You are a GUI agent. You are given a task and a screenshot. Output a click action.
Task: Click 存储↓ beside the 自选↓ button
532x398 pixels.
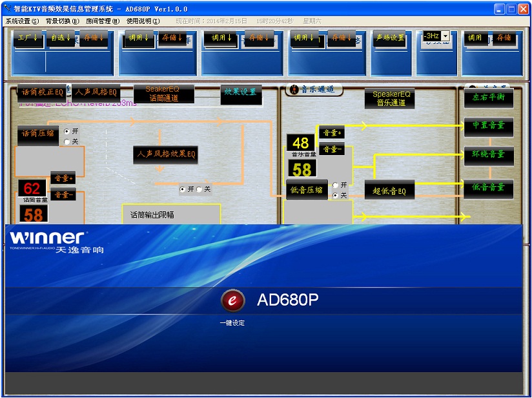click(94, 38)
